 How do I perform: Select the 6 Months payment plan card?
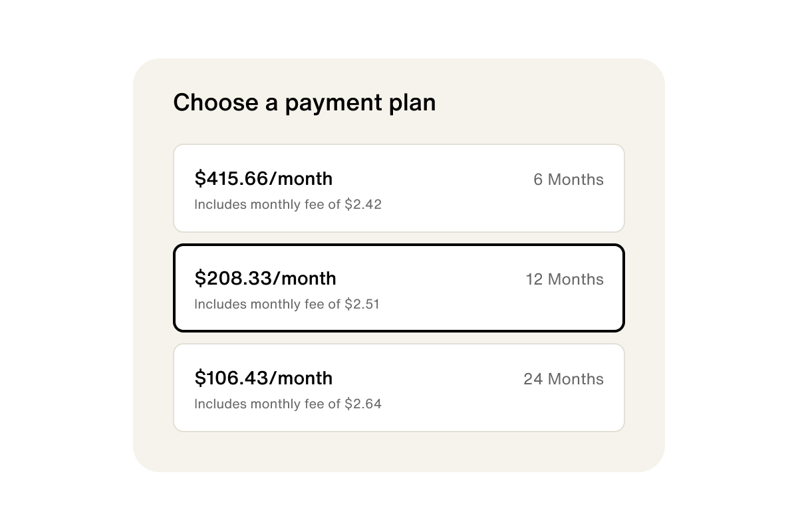point(399,188)
